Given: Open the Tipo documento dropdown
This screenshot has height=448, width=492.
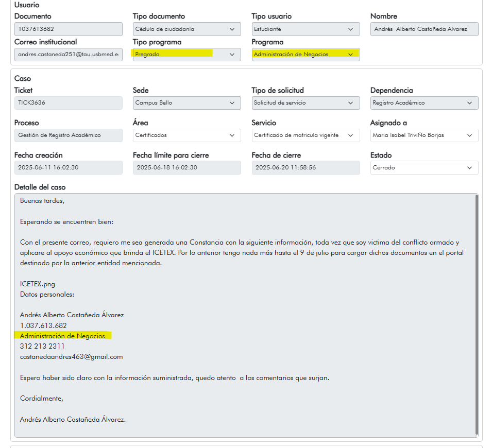Looking at the screenshot, I should (186, 29).
